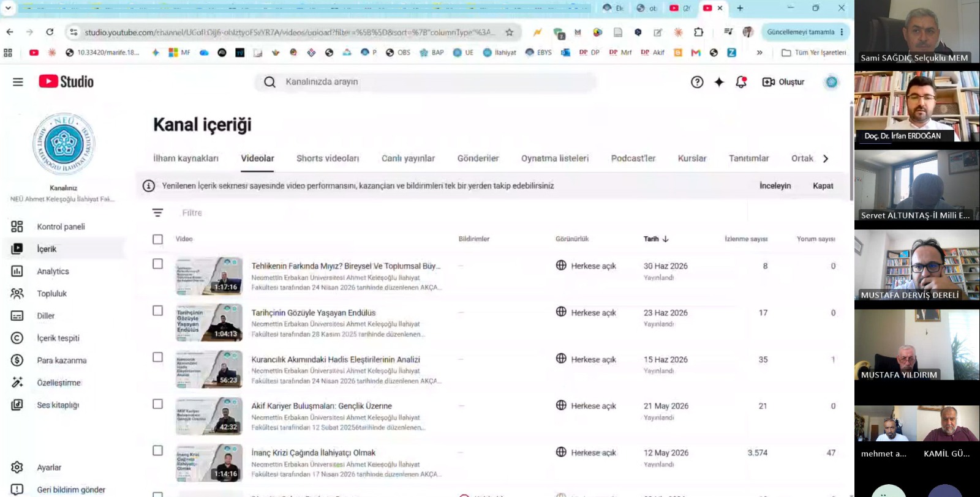980x497 pixels.
Task: Sort videos by the Tarih column
Action: (656, 239)
